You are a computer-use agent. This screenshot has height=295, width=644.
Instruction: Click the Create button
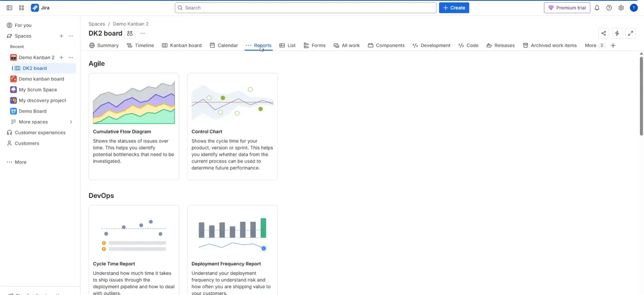(x=454, y=8)
